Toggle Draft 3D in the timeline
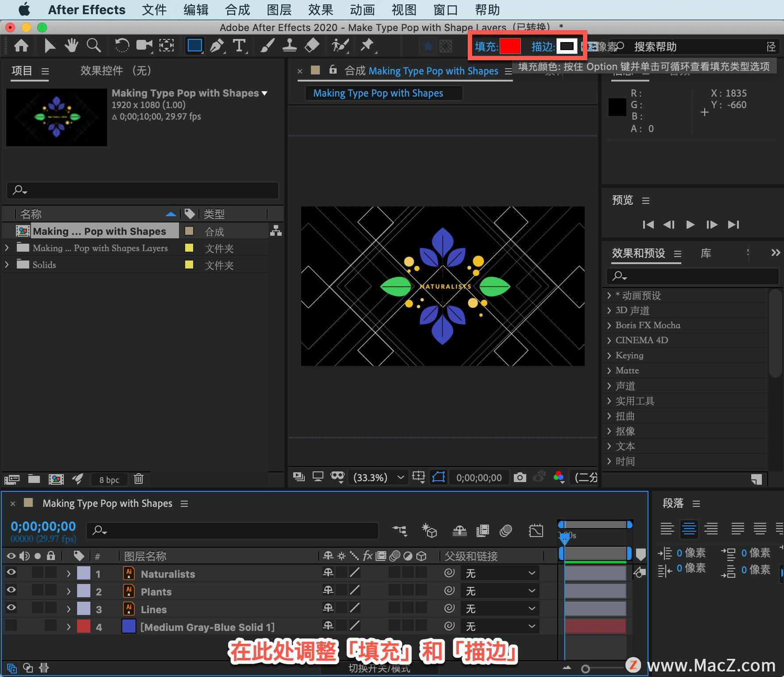 tap(429, 530)
